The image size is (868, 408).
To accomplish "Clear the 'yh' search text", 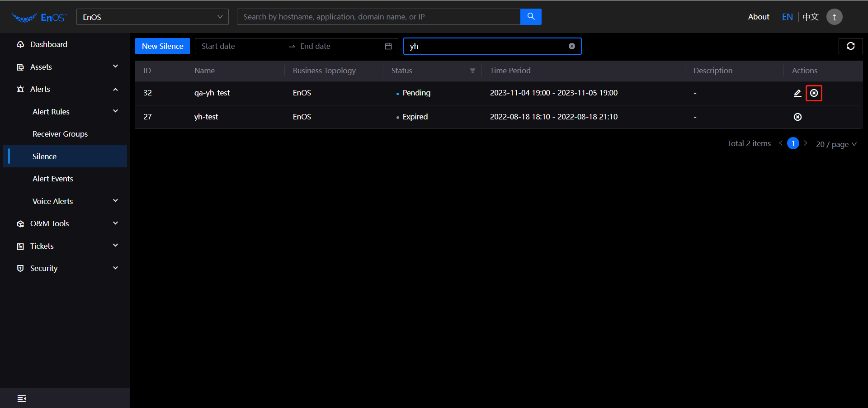I will [x=572, y=46].
